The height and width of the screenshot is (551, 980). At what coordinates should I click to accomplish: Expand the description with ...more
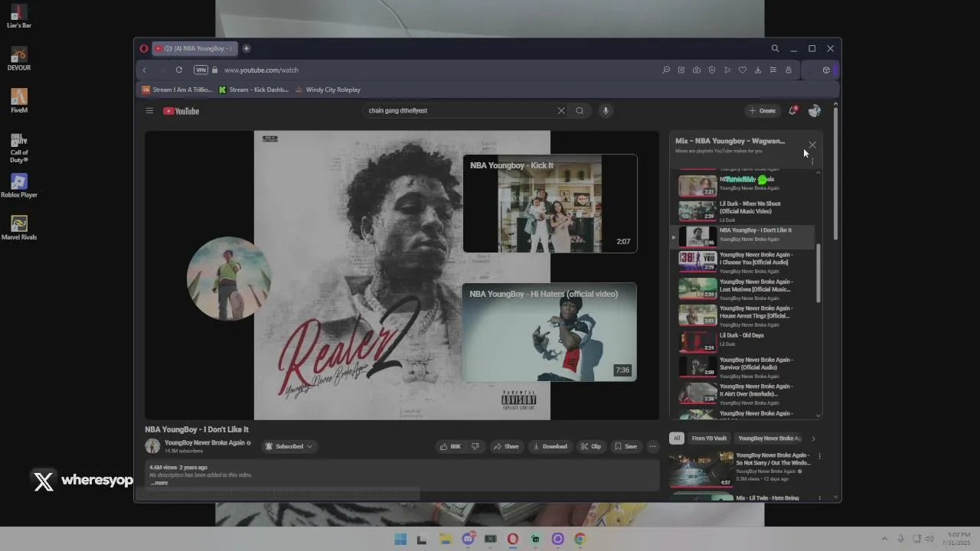pyautogui.click(x=158, y=483)
